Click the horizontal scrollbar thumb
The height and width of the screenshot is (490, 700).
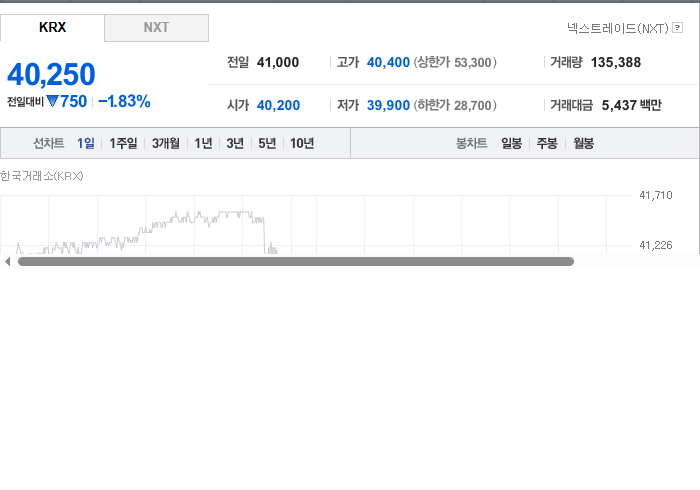point(296,262)
